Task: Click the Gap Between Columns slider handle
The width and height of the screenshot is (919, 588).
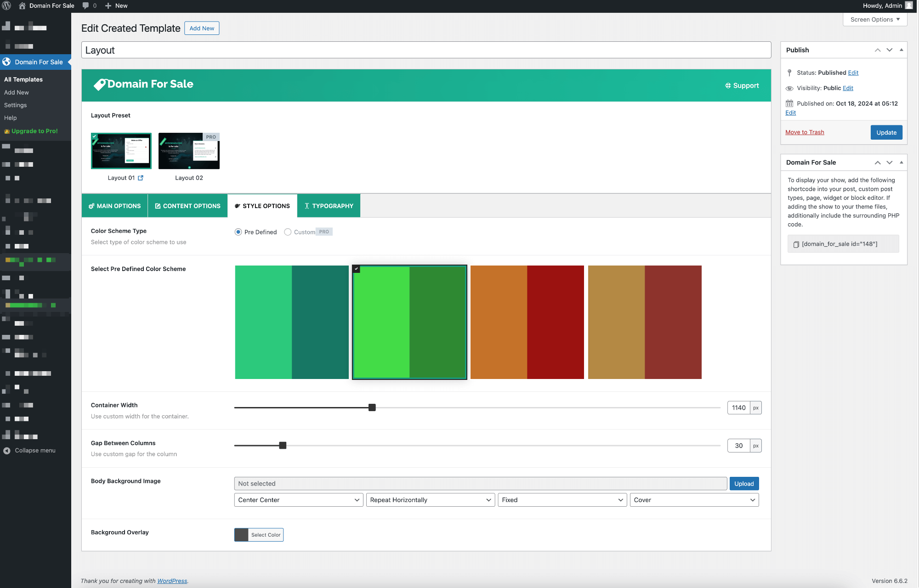Action: [x=283, y=446]
